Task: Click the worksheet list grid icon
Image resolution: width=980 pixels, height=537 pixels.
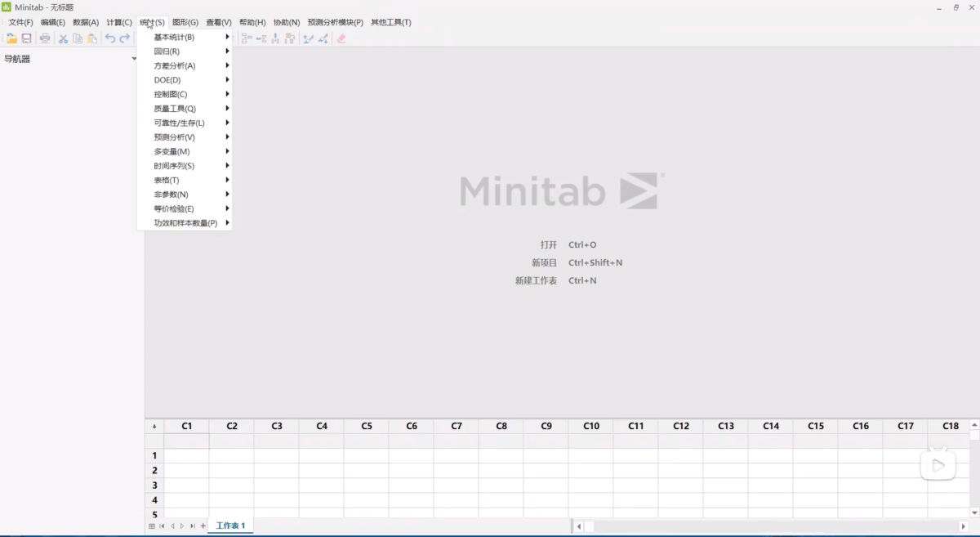Action: (x=152, y=526)
